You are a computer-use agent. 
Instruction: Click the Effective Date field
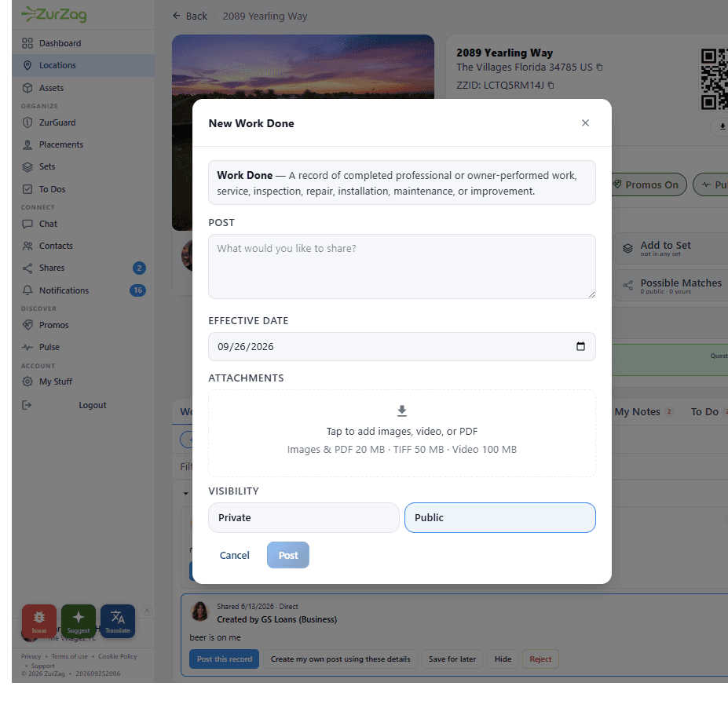[x=402, y=347]
